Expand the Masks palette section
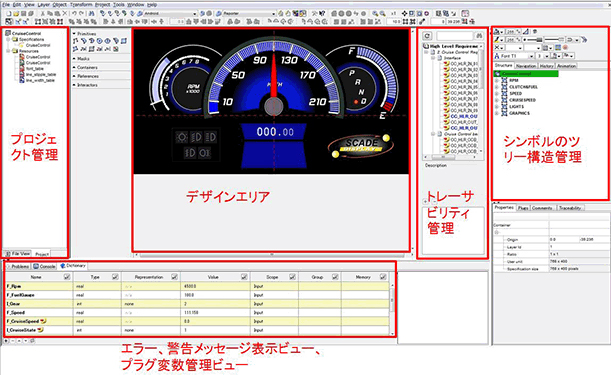 coord(74,58)
